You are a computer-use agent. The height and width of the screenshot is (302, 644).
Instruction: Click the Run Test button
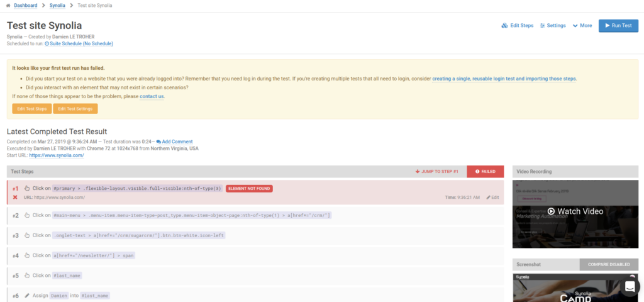tap(618, 25)
